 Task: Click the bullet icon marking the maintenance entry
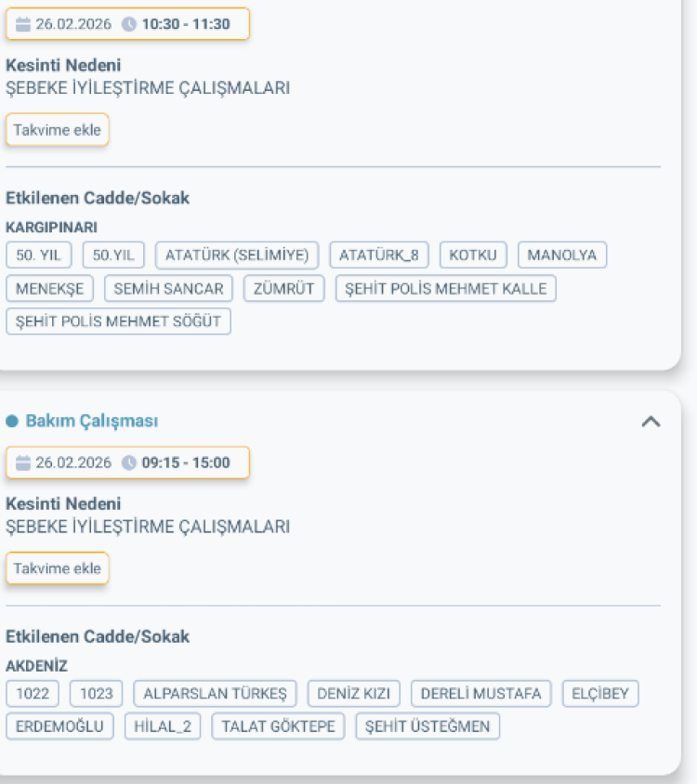click(13, 420)
